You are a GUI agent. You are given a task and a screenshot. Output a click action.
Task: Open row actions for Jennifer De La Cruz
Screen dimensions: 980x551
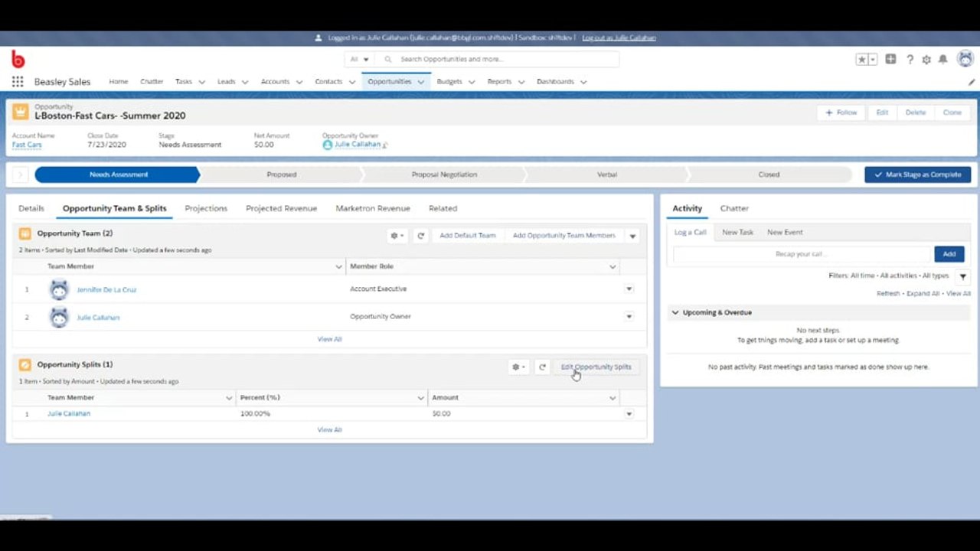(629, 289)
